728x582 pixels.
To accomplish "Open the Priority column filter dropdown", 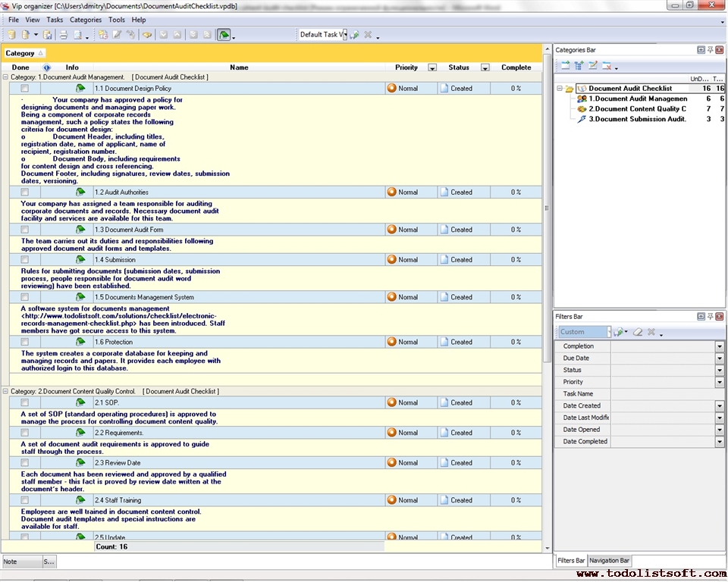I will click(432, 67).
